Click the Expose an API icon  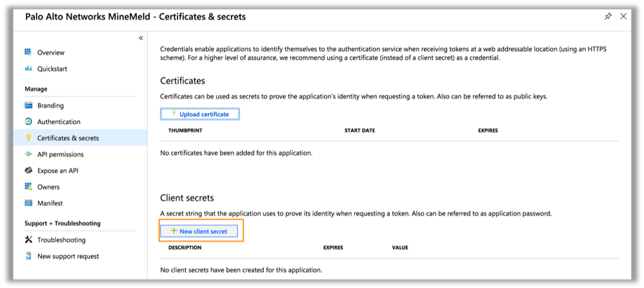(x=28, y=170)
